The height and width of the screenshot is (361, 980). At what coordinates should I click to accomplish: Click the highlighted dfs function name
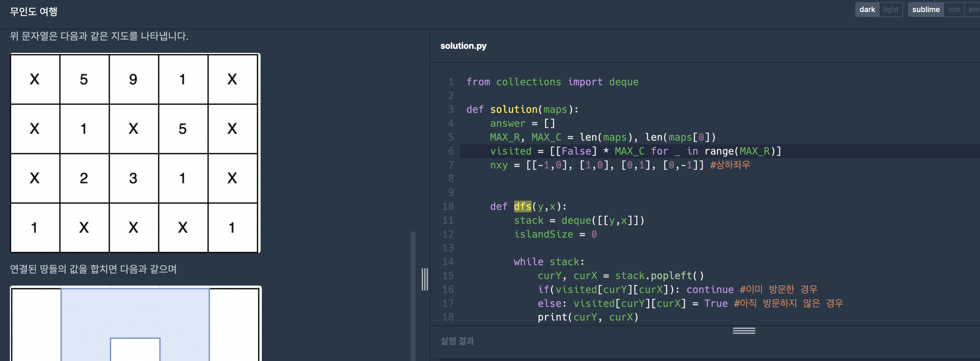pos(522,206)
